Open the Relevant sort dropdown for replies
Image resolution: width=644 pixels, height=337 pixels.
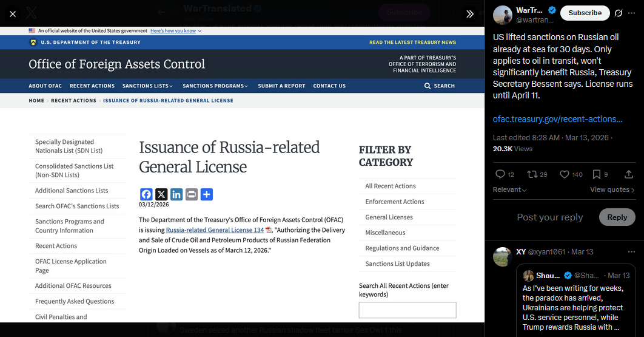[x=510, y=189]
